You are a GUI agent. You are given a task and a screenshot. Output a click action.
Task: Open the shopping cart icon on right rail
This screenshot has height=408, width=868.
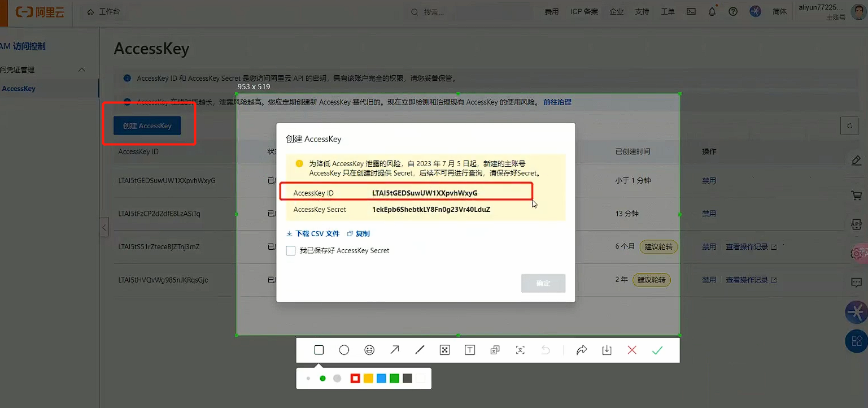point(856,195)
